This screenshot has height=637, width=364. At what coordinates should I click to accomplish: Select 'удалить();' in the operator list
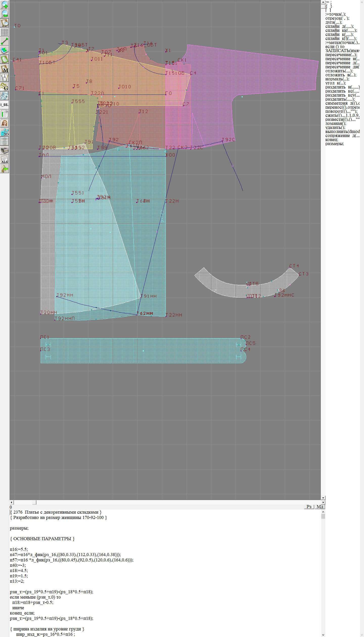tap(335, 127)
